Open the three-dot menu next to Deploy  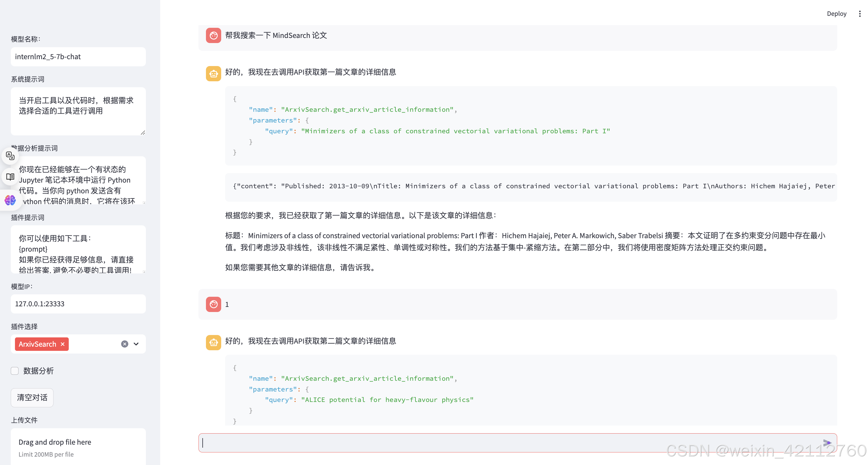click(860, 14)
